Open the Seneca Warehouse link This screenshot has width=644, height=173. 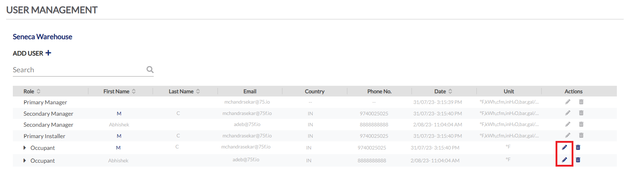[42, 37]
